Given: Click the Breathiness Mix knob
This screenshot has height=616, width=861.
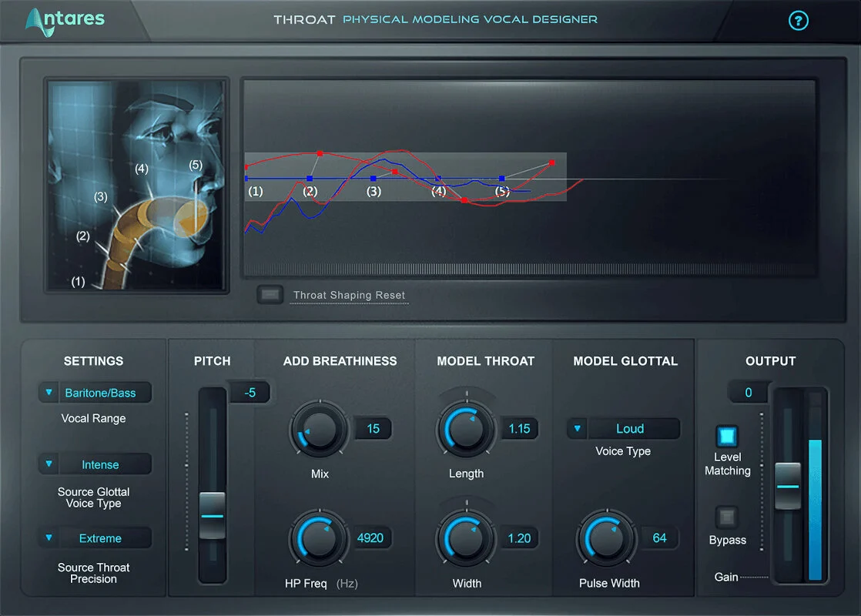Looking at the screenshot, I should 319,429.
